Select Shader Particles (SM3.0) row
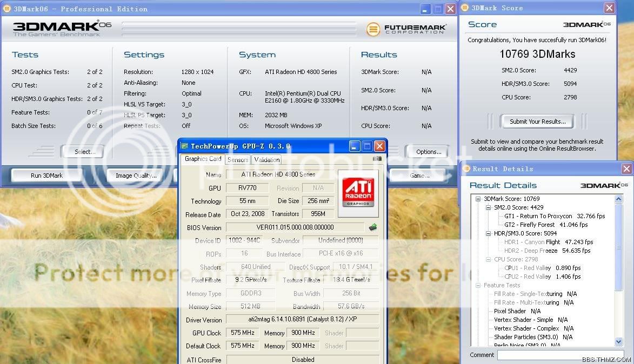The image size is (634, 364). pos(533,337)
